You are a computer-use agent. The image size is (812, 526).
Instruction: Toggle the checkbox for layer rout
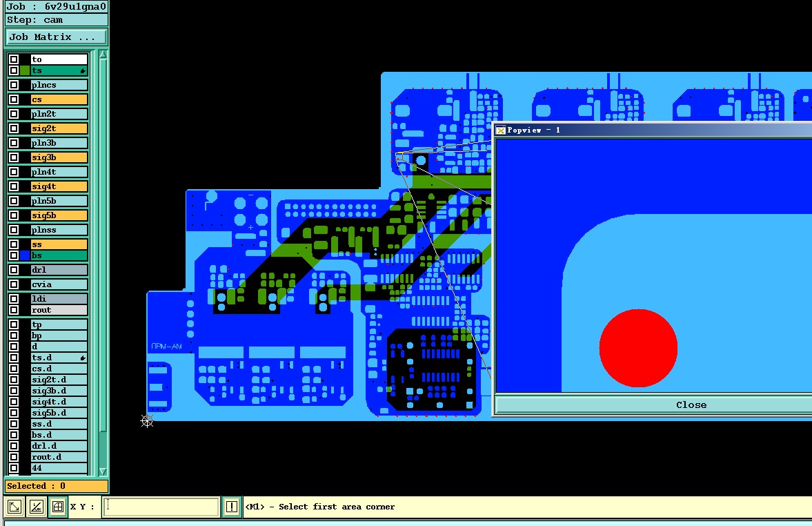14,310
